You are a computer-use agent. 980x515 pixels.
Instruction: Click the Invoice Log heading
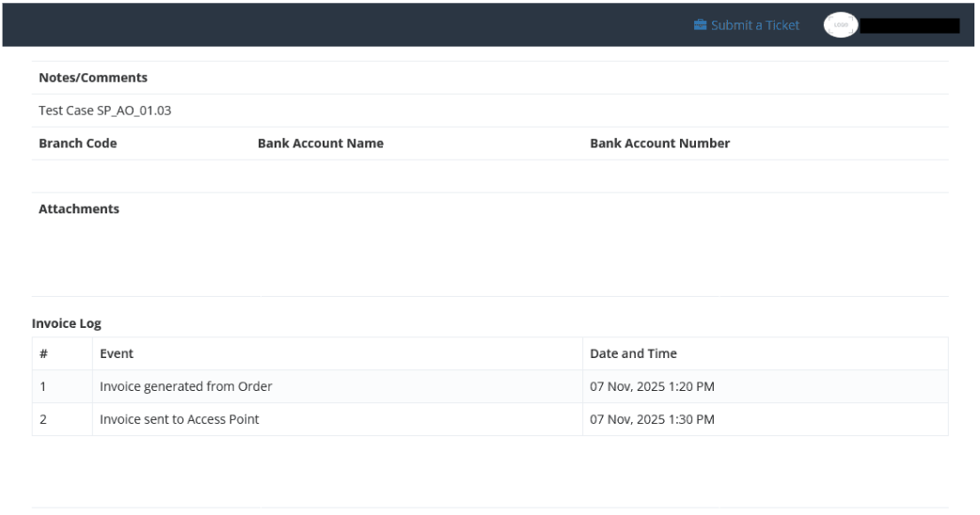67,323
